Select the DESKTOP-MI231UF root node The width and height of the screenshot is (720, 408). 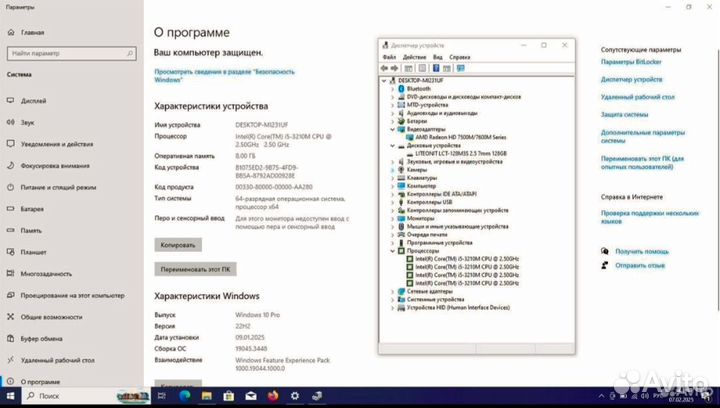coord(421,80)
